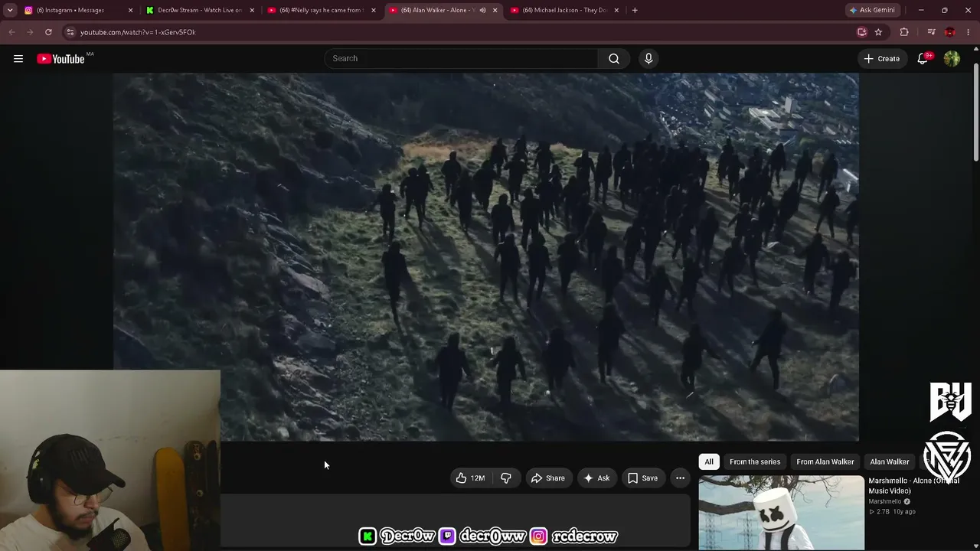
Task: Open more actions for the video
Action: (x=680, y=478)
